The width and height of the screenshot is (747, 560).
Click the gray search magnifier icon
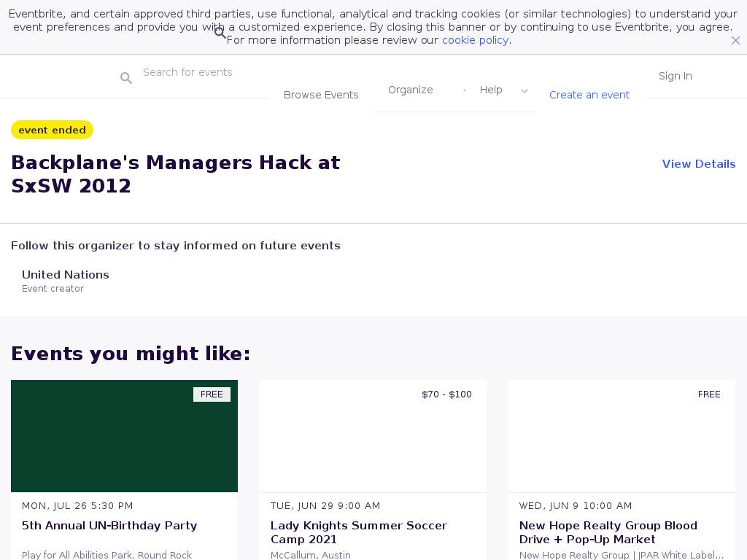pos(126,78)
